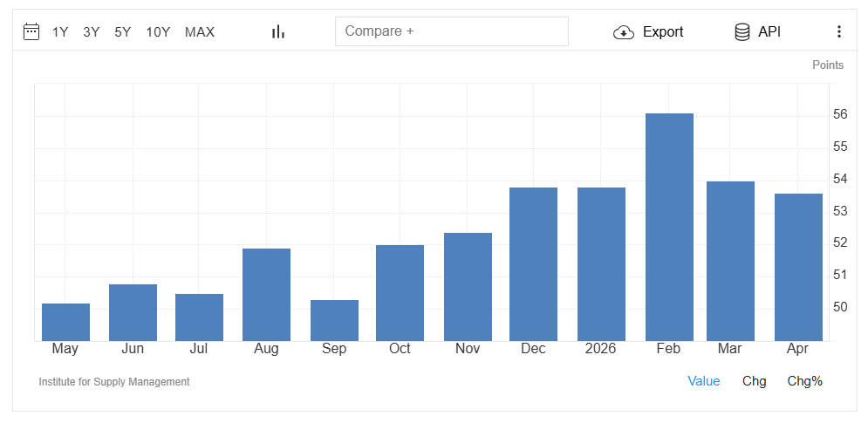
Task: Switch chart display to Value
Action: pyautogui.click(x=704, y=381)
